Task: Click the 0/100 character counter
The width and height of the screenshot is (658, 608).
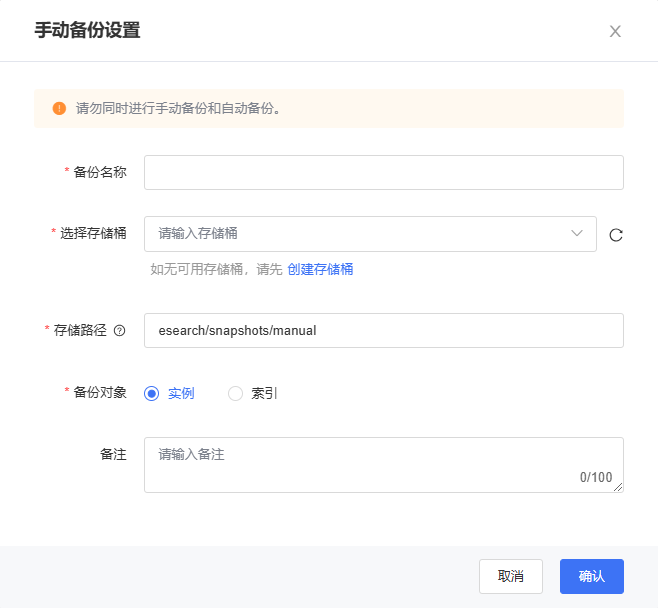Action: pos(596,477)
